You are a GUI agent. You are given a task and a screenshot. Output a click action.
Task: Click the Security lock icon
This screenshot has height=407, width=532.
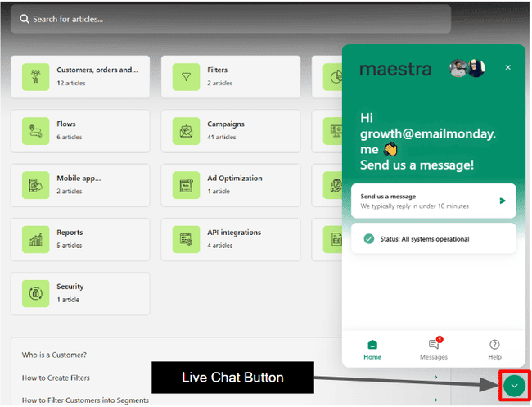pyautogui.click(x=36, y=294)
